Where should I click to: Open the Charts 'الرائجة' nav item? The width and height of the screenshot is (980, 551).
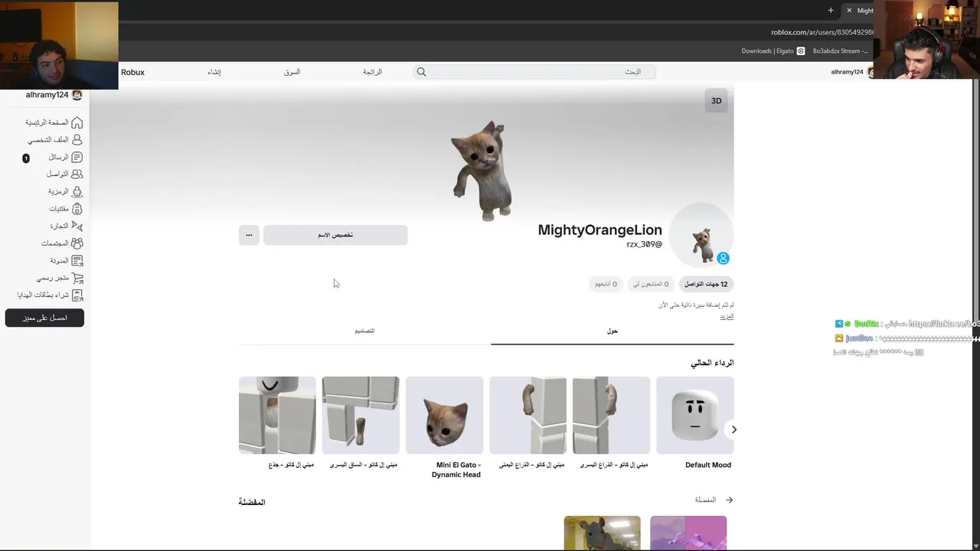coord(372,72)
